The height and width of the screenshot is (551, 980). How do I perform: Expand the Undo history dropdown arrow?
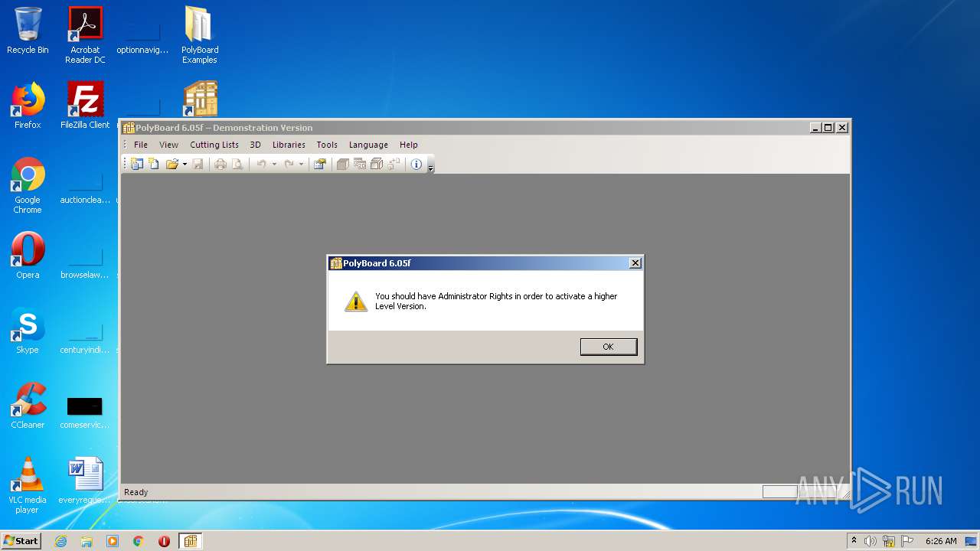coord(274,164)
